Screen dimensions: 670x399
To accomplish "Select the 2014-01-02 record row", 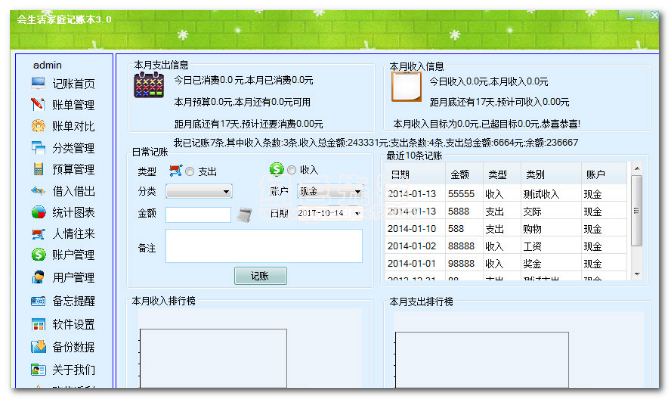I will click(x=506, y=246).
